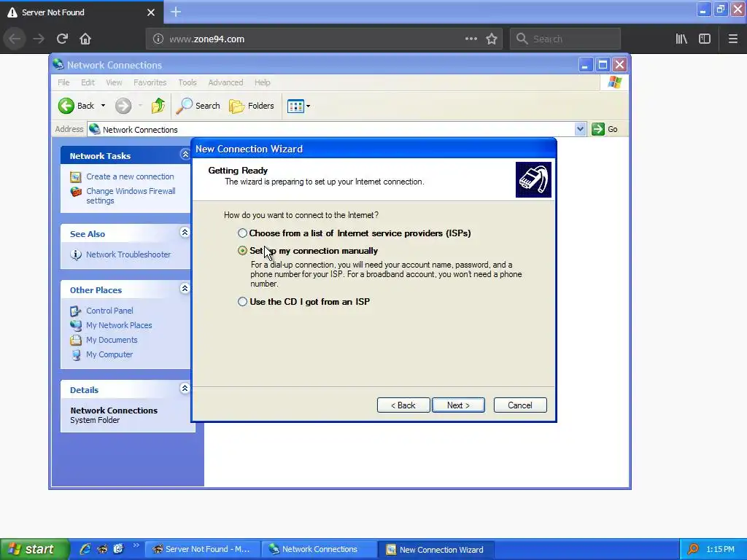This screenshot has height=560, width=747.
Task: Go to Firefox home page
Action: [x=85, y=39]
